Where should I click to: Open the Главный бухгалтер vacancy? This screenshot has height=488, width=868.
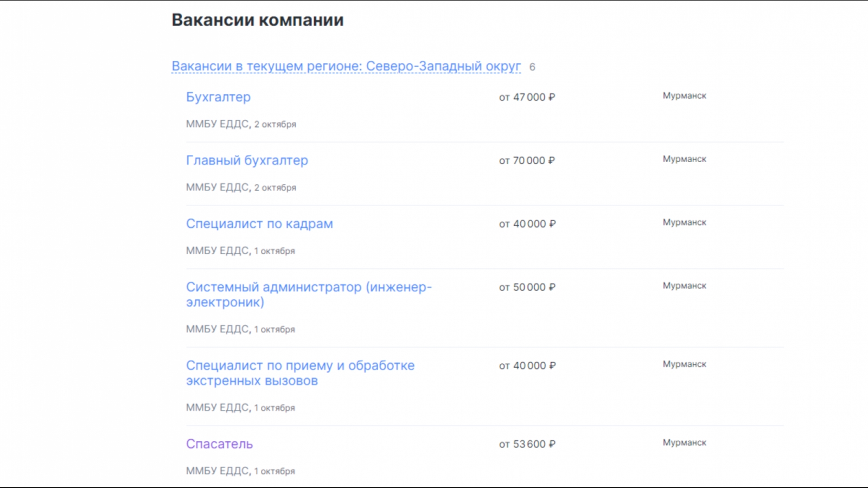click(x=247, y=160)
